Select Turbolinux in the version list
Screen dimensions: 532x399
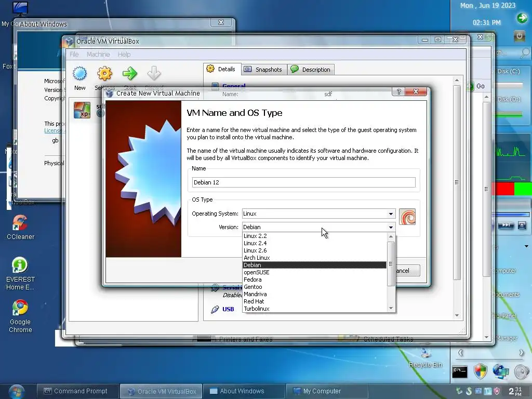314,309
